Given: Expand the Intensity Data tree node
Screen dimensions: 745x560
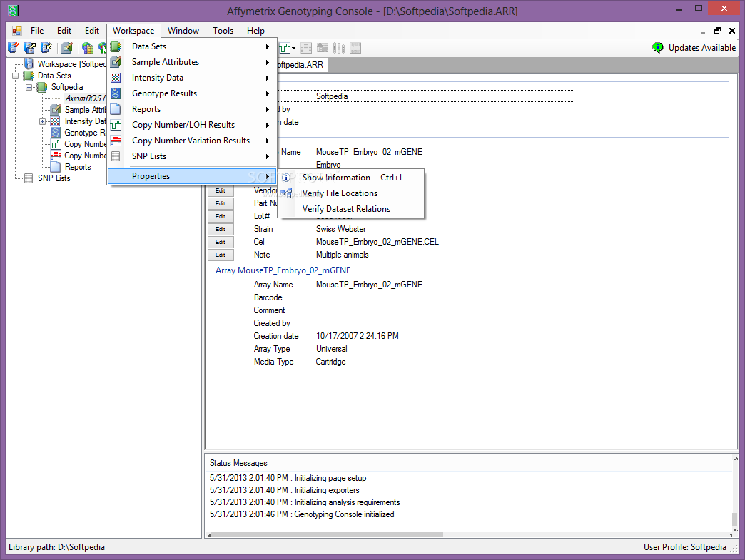Looking at the screenshot, I should pyautogui.click(x=42, y=121).
